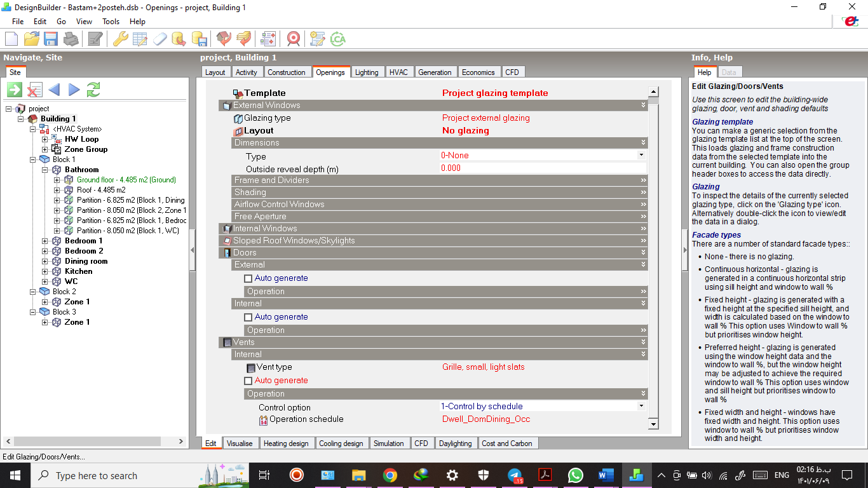Click the eraser clear data icon
868x488 pixels.
coord(159,39)
